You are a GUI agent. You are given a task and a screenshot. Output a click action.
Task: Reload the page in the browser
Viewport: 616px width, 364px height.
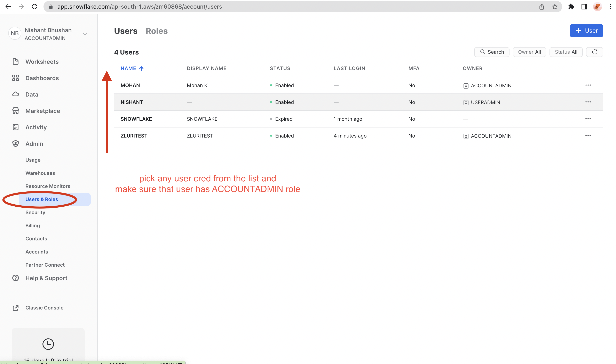(x=35, y=7)
